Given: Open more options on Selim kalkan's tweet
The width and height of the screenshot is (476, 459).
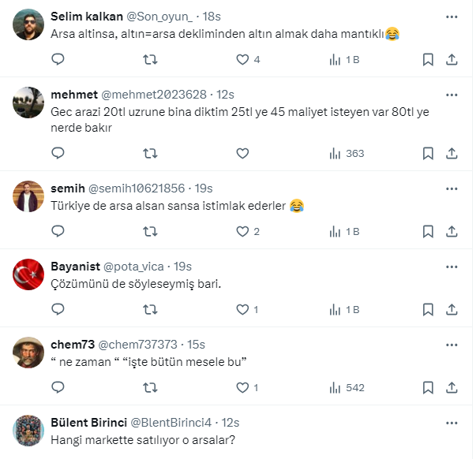Looking at the screenshot, I should tap(451, 16).
